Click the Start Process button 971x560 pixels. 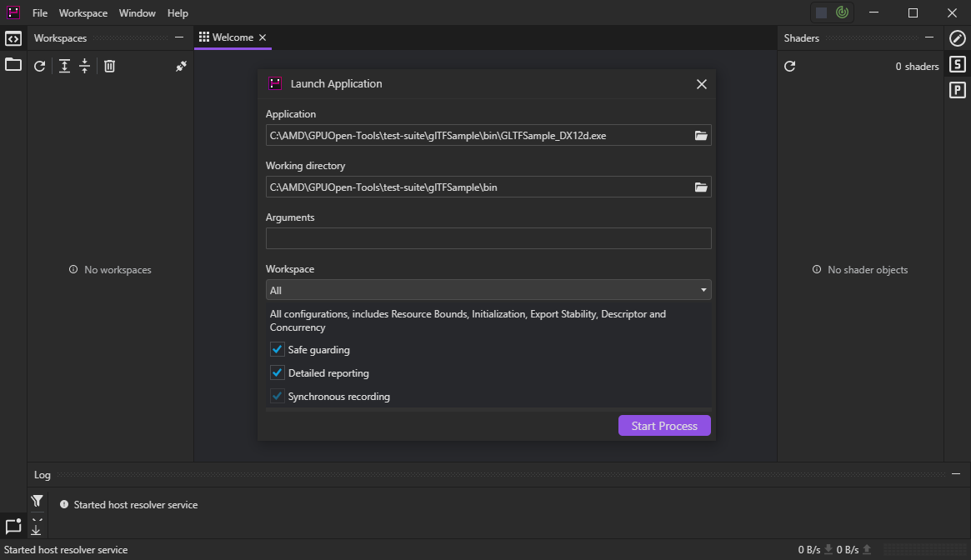[663, 426]
